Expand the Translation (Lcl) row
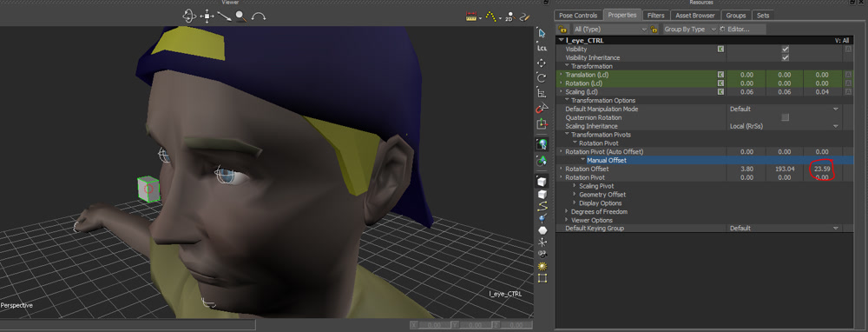This screenshot has width=868, height=332. point(561,74)
